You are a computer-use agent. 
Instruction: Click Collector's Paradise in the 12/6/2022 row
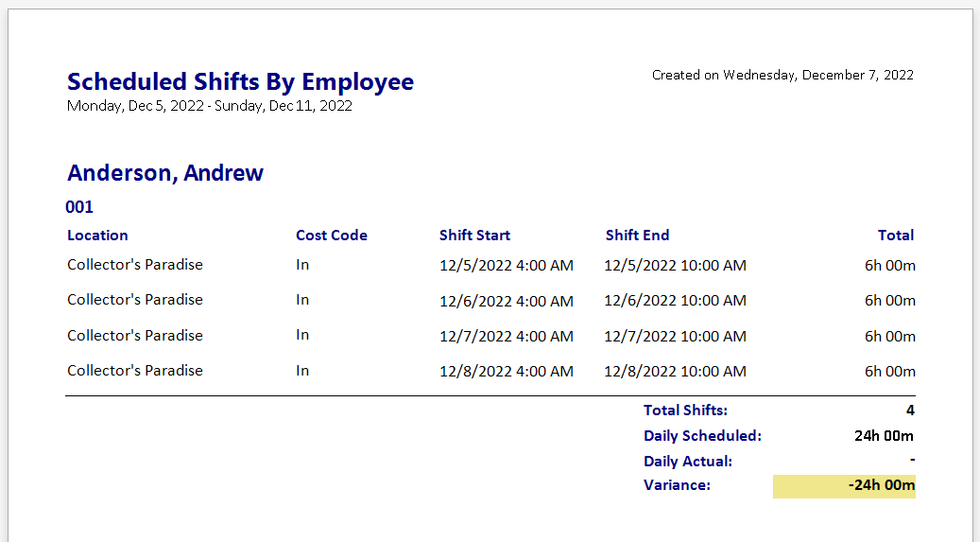(x=135, y=300)
